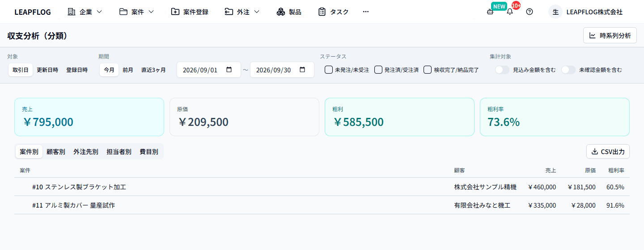This screenshot has height=250, width=644.
Task: Click the 粗利 summary card
Action: [x=399, y=117]
